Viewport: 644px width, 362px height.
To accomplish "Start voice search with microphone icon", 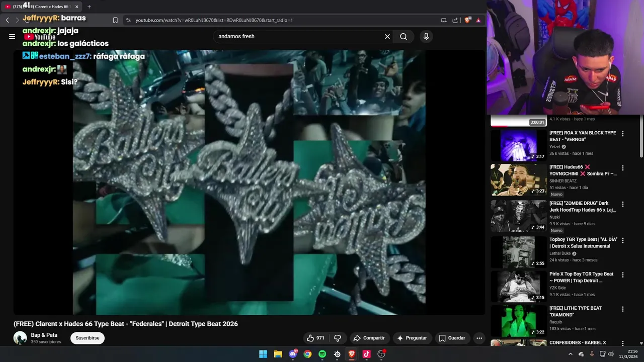I will (426, 37).
